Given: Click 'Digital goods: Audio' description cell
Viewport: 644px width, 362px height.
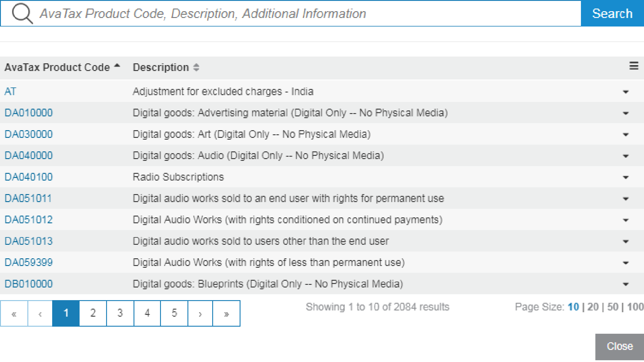Looking at the screenshot, I should pyautogui.click(x=258, y=156).
